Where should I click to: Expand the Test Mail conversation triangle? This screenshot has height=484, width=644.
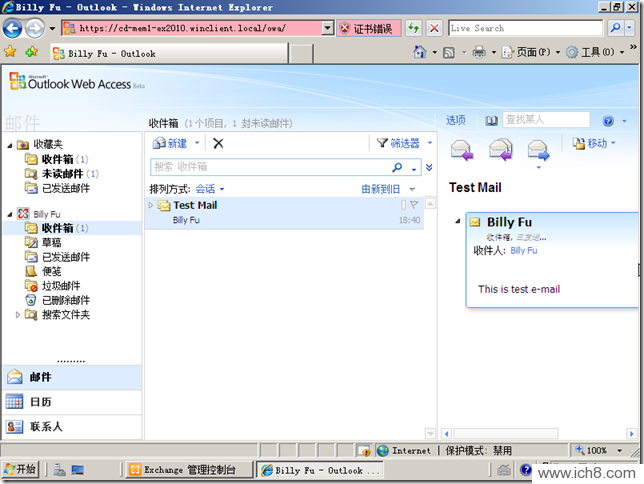pos(151,205)
